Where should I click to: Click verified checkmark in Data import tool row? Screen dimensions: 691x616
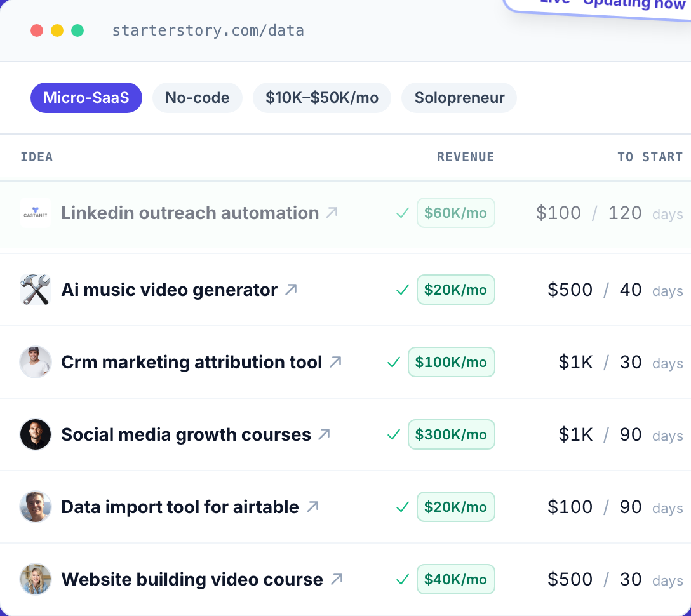click(x=403, y=507)
